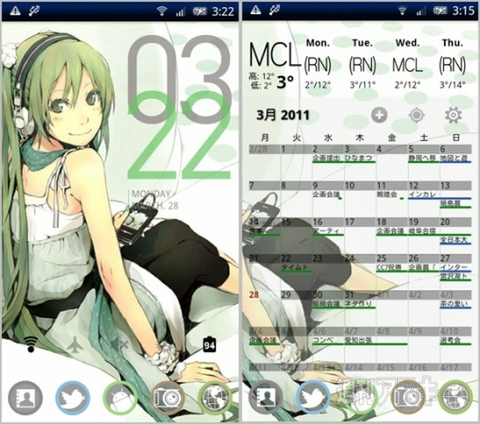Tap the MONDAY MARCH 28 date text

pyautogui.click(x=155, y=200)
